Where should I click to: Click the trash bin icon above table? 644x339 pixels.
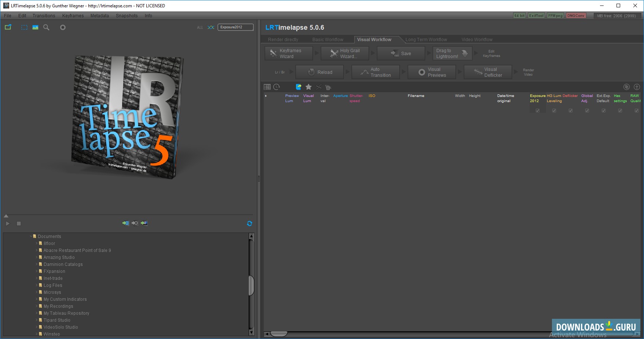[x=328, y=87]
